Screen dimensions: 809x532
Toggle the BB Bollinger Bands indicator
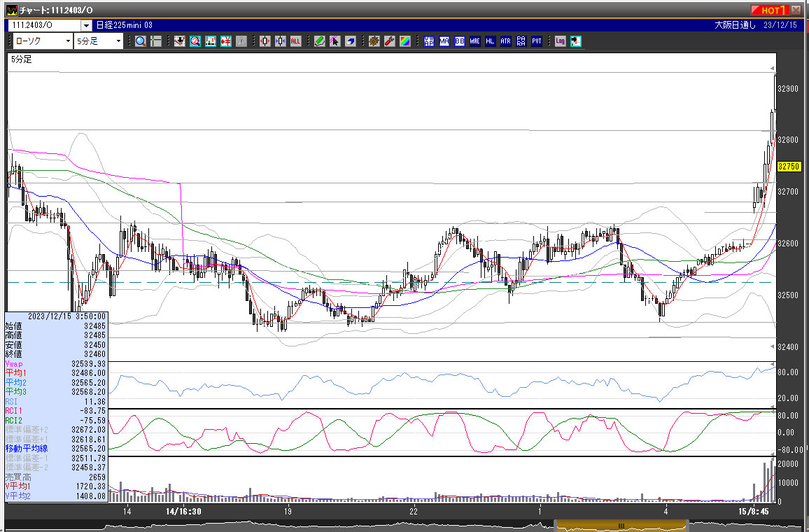click(x=460, y=41)
